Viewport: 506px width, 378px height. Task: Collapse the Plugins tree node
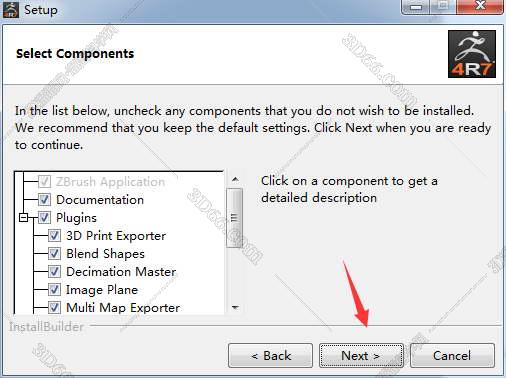tap(23, 218)
